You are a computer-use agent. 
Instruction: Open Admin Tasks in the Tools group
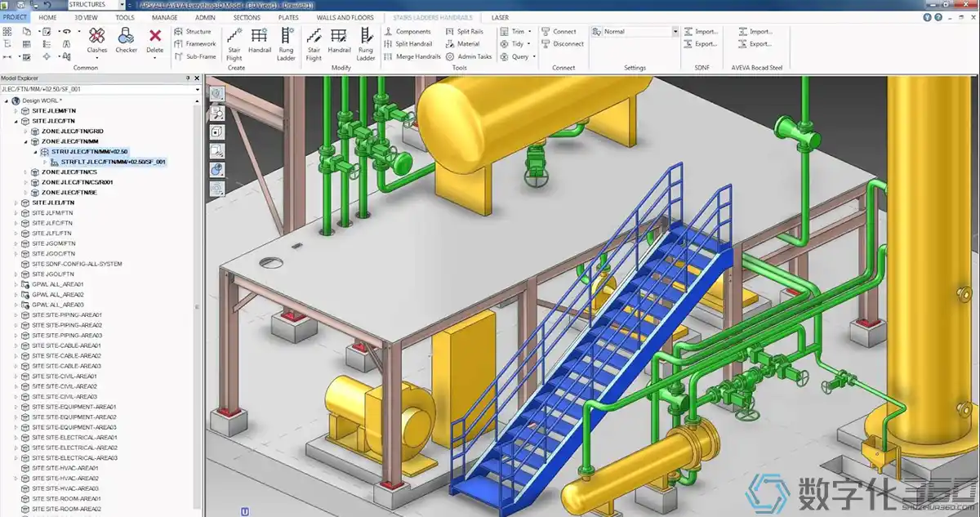tap(475, 56)
